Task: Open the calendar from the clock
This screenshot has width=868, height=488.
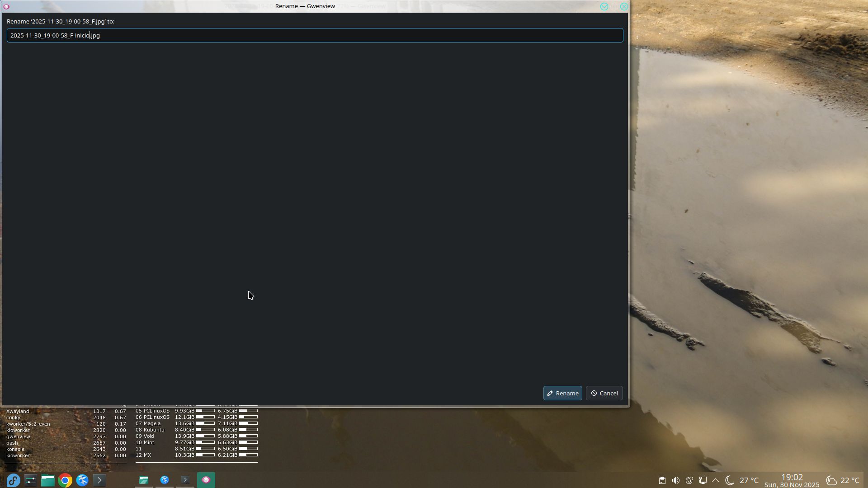Action: (x=792, y=480)
